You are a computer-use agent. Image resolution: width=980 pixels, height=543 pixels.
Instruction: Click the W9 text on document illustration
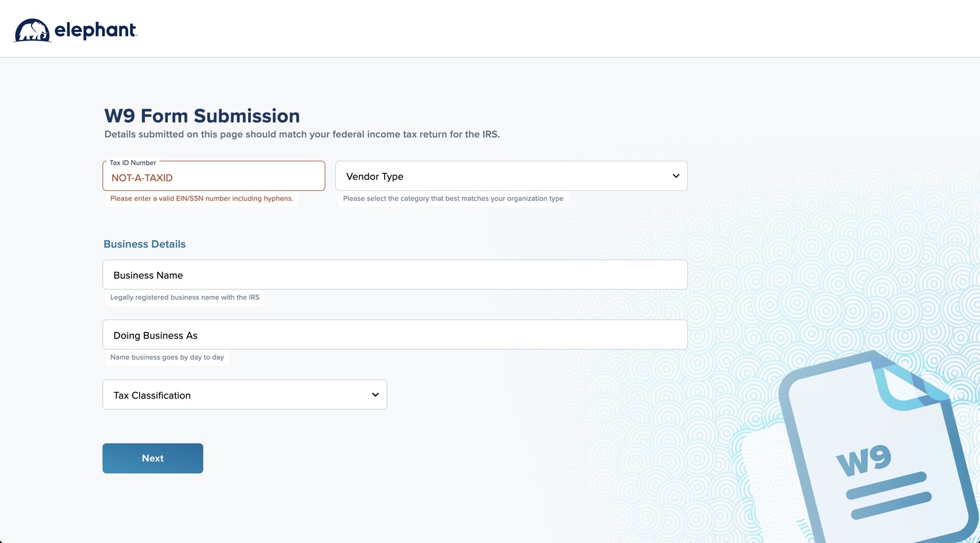click(x=864, y=460)
